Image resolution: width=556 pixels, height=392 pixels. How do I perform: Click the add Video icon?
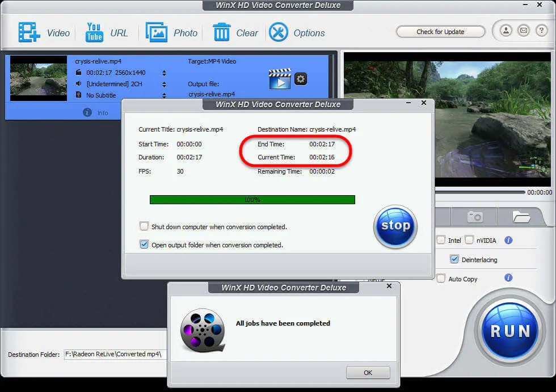29,32
